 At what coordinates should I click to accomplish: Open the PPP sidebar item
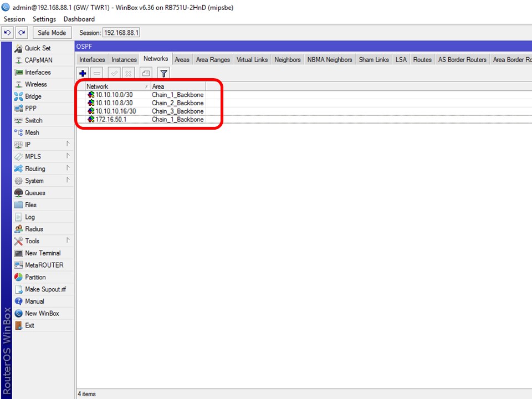[x=43, y=108]
